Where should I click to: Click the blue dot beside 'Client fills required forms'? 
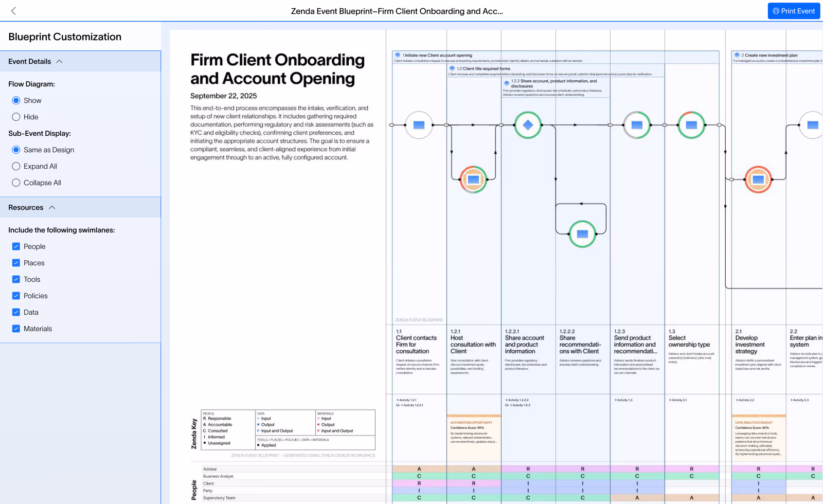[452, 68]
